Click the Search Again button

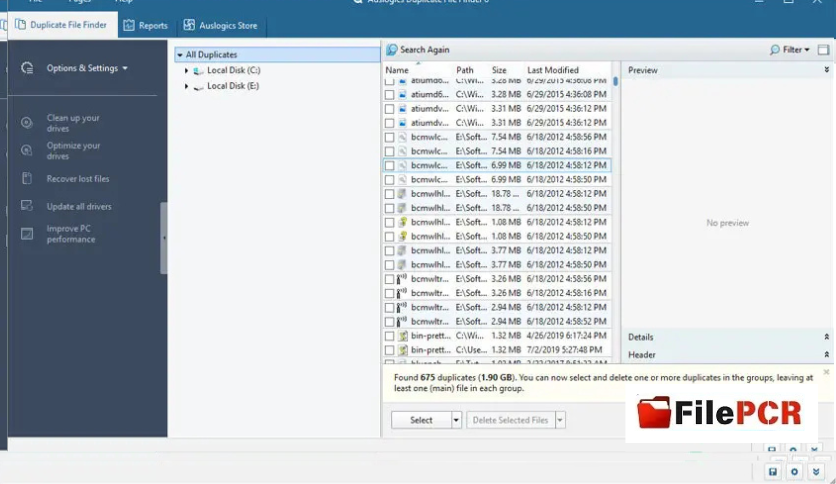point(418,50)
